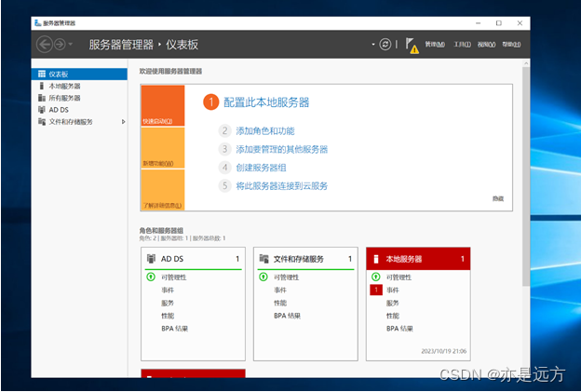Open 性能 in AD DS tile
Image resolution: width=581 pixels, height=392 pixels.
click(x=168, y=316)
